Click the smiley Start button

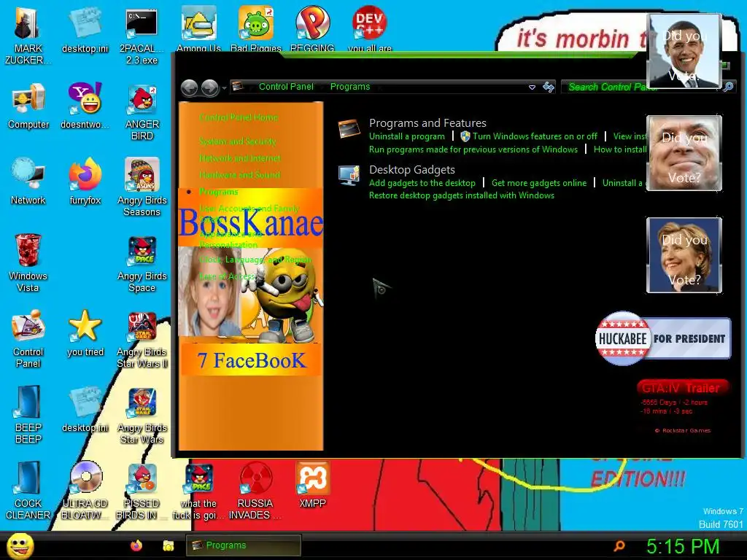click(x=20, y=545)
